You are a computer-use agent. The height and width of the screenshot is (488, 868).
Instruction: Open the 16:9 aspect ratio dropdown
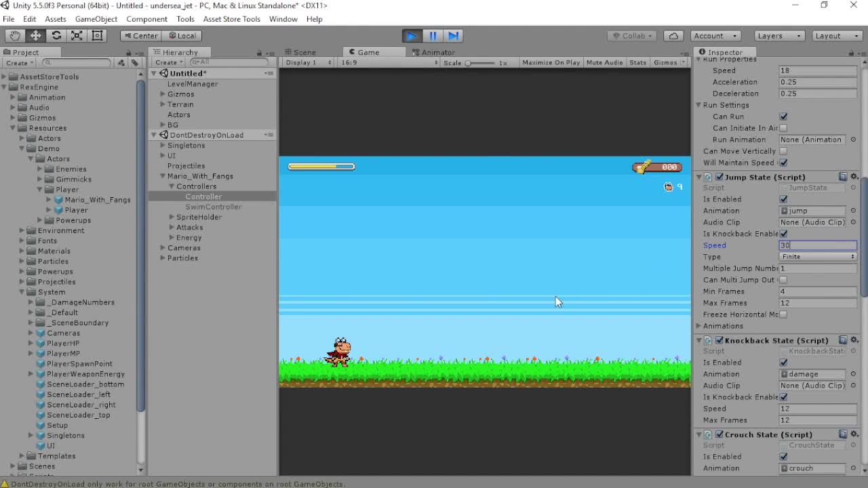click(x=388, y=62)
